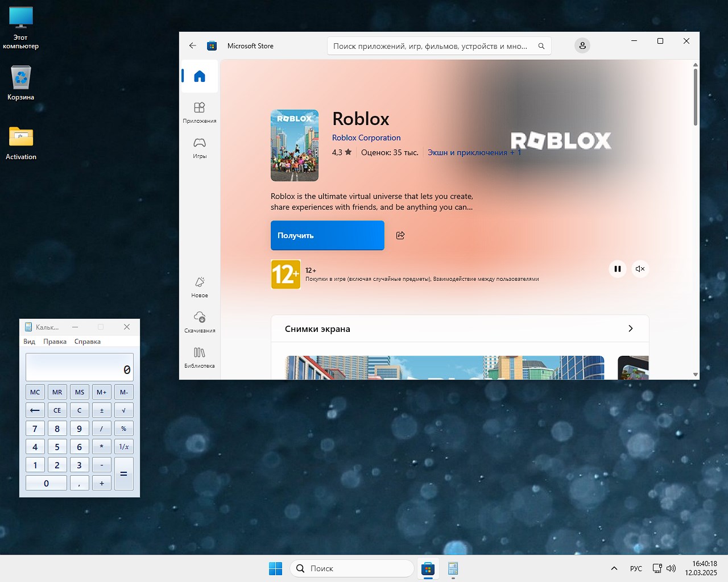
Task: Click M+ button in Calculator
Action: point(102,392)
